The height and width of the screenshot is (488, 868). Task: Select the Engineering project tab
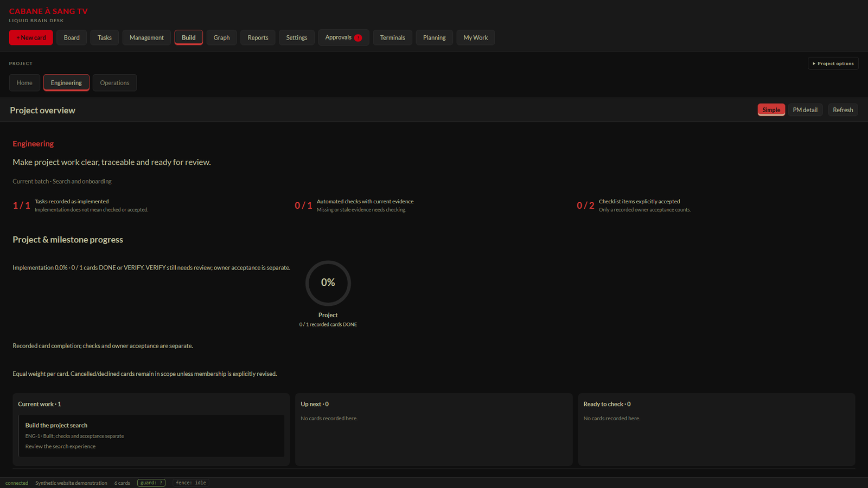point(66,82)
